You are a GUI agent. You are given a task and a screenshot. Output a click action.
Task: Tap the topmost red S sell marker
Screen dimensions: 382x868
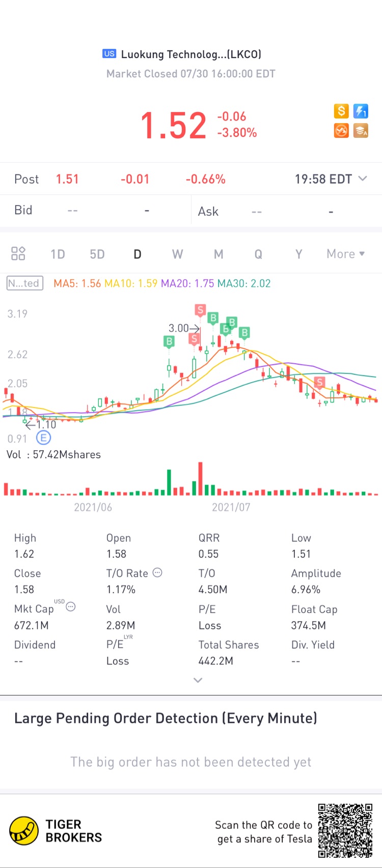pyautogui.click(x=200, y=310)
